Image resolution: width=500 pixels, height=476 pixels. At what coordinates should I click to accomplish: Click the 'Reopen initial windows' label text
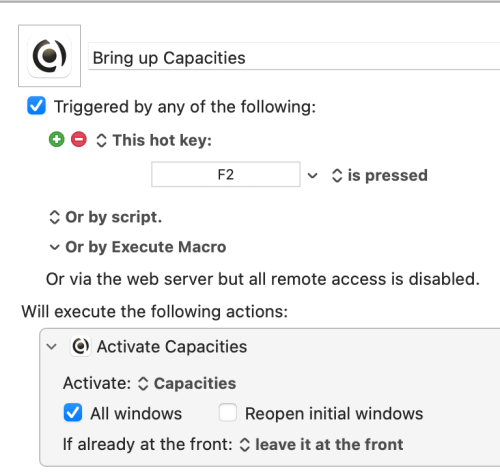[x=334, y=414]
